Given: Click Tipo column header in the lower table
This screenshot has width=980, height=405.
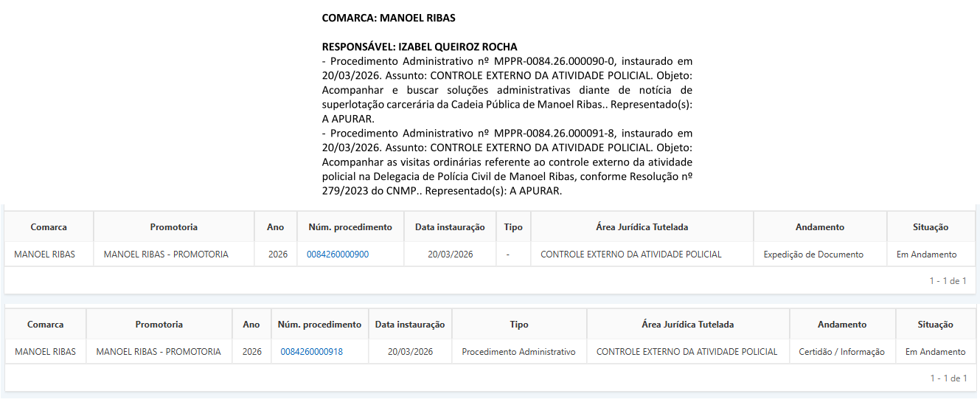Looking at the screenshot, I should click(518, 325).
